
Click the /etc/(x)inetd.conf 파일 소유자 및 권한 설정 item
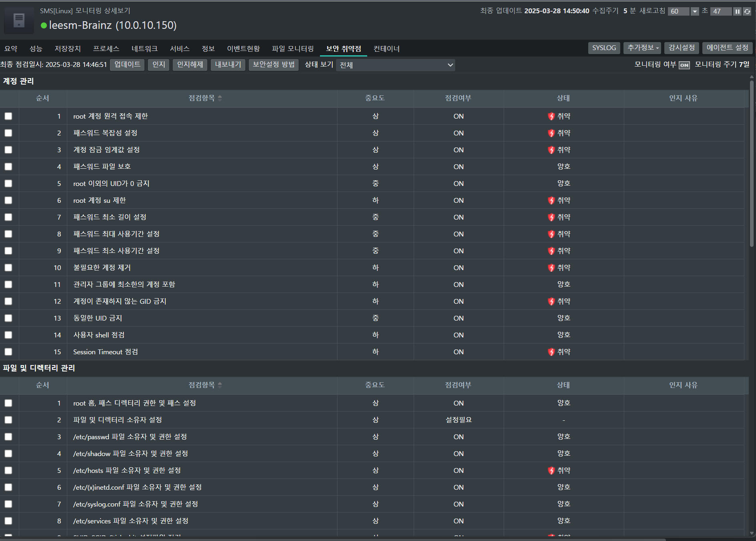coord(137,487)
